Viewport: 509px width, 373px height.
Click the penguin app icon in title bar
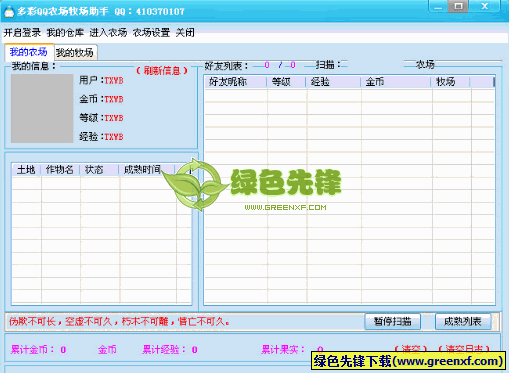9,12
